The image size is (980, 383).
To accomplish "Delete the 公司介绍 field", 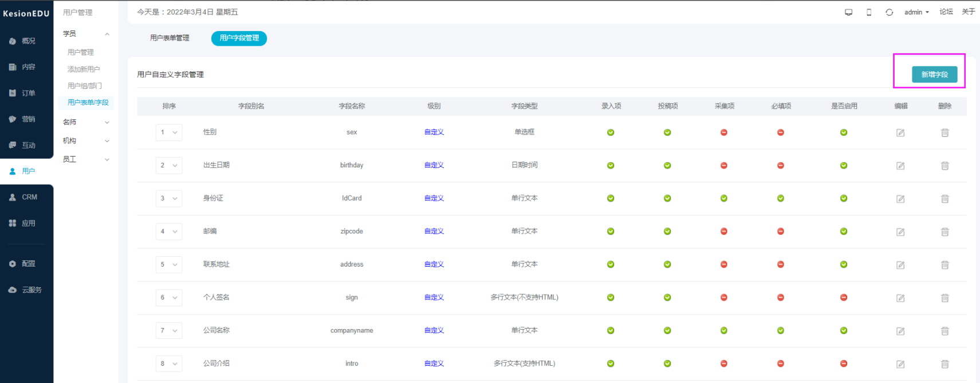I will point(944,364).
